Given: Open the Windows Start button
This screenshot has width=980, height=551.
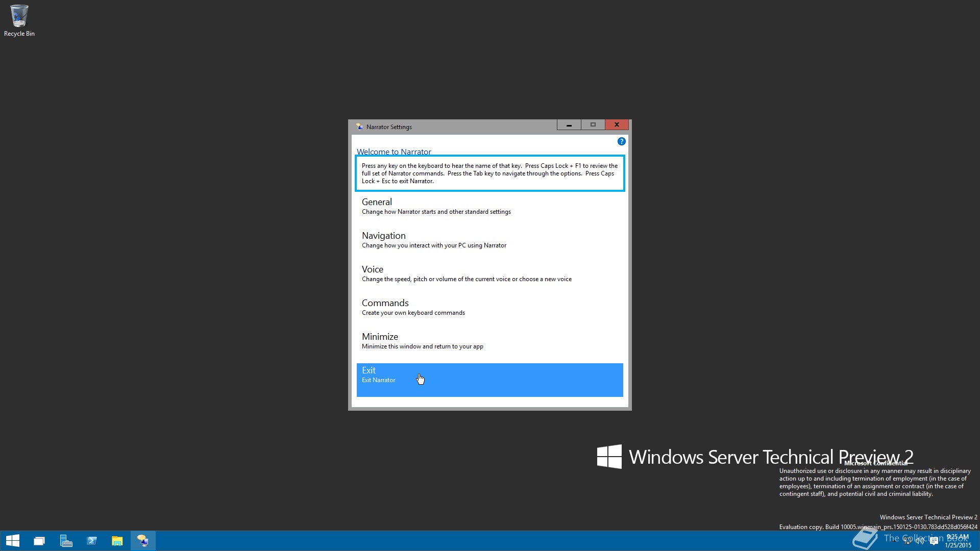Looking at the screenshot, I should point(13,541).
